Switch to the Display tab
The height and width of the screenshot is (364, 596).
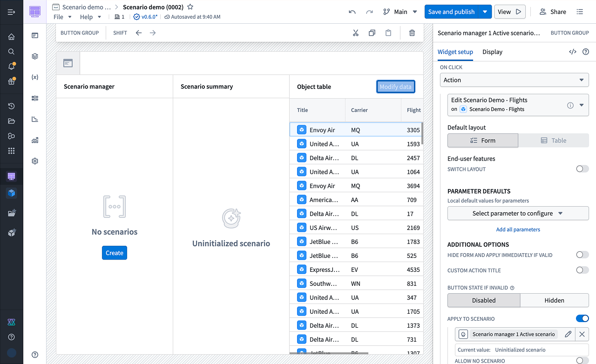click(x=492, y=52)
